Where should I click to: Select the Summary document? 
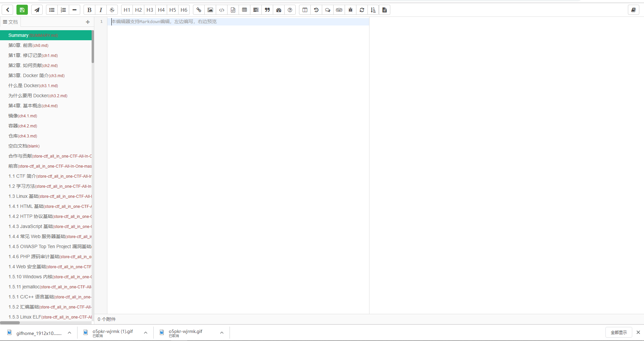click(46, 35)
